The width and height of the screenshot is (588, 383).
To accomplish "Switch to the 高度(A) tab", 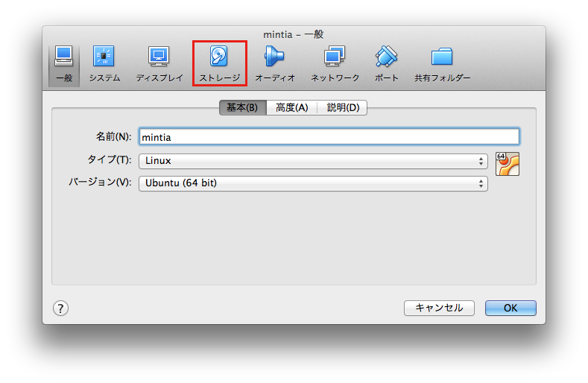I will pyautogui.click(x=291, y=107).
